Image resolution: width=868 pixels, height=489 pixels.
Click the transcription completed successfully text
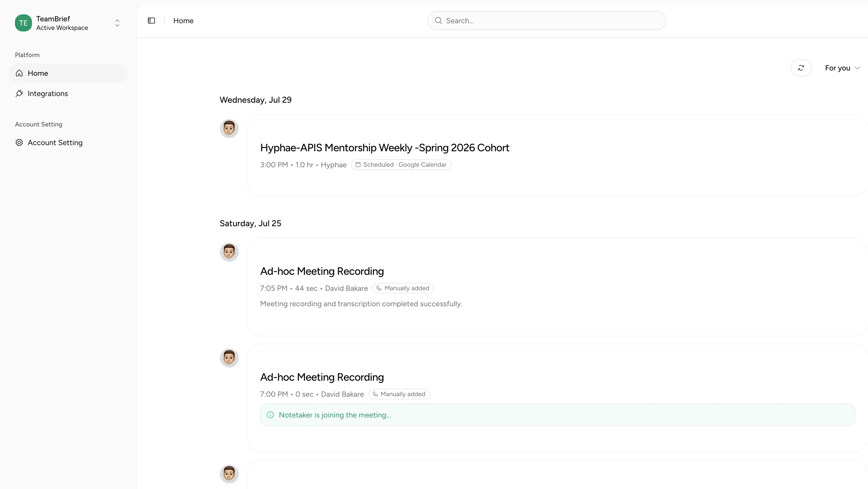pos(361,304)
